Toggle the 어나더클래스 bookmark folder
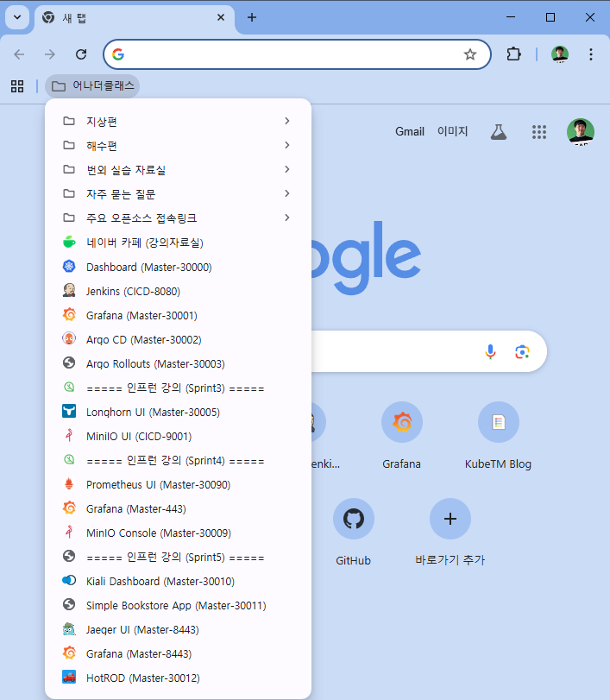Viewport: 610px width, 700px height. (x=92, y=85)
